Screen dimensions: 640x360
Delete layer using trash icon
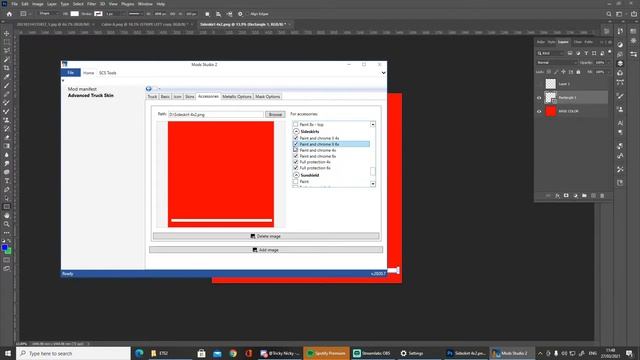(x=602, y=196)
